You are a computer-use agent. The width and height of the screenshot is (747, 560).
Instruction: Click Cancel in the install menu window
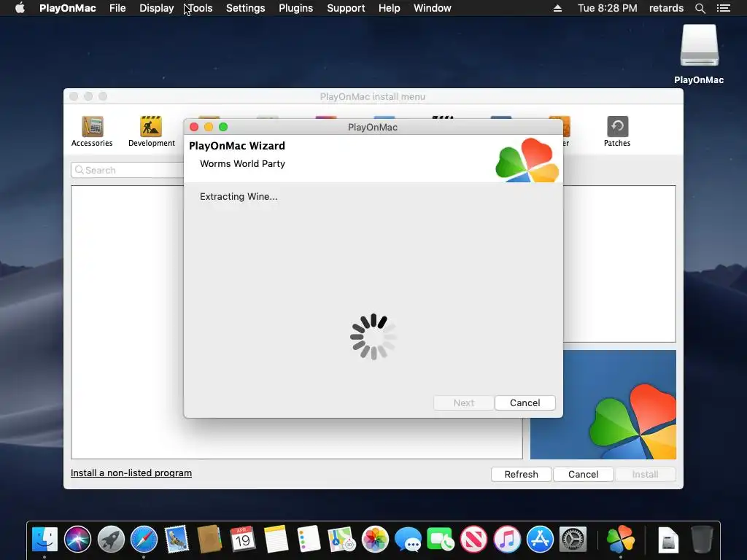tap(583, 474)
